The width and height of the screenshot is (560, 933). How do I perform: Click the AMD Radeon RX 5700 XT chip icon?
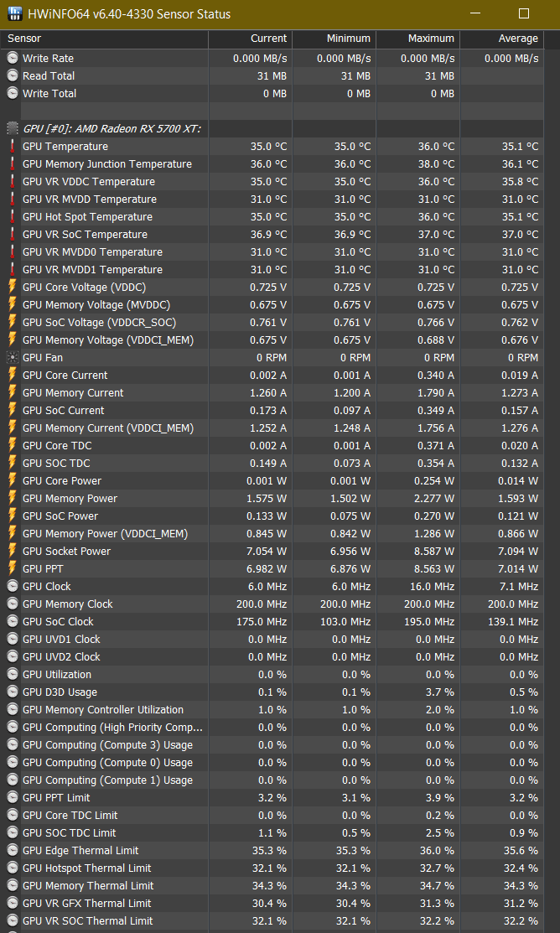(13, 128)
